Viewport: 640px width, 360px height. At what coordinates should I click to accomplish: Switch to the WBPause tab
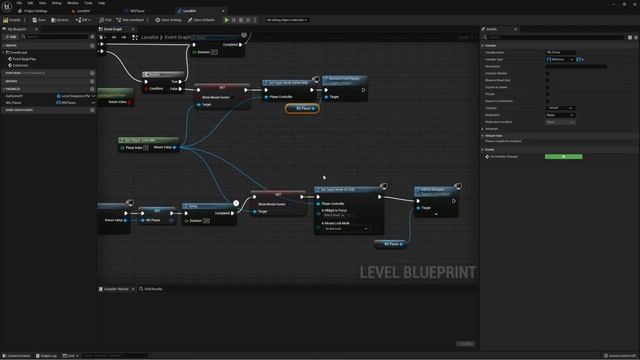tap(135, 11)
